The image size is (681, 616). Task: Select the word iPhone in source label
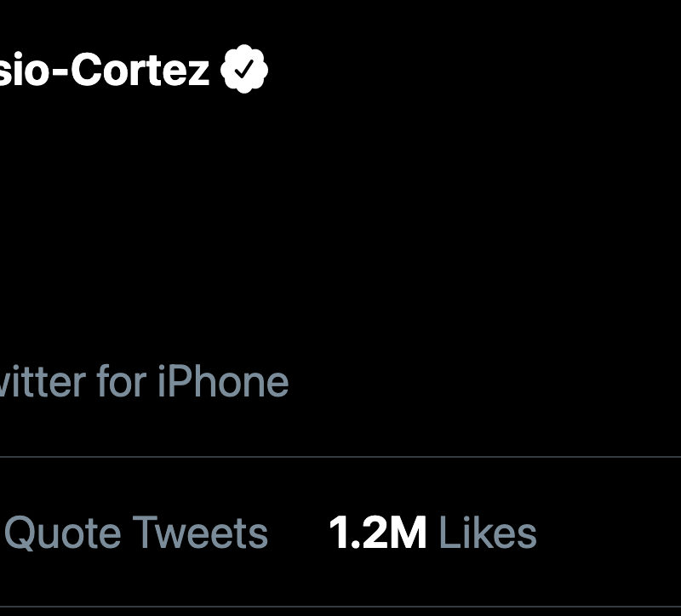pyautogui.click(x=223, y=383)
